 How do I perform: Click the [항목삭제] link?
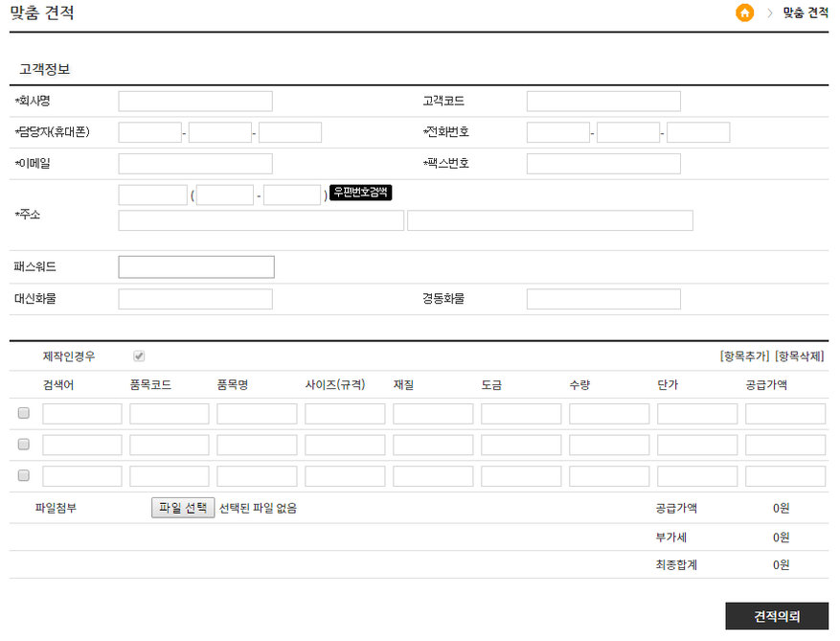[x=799, y=356]
